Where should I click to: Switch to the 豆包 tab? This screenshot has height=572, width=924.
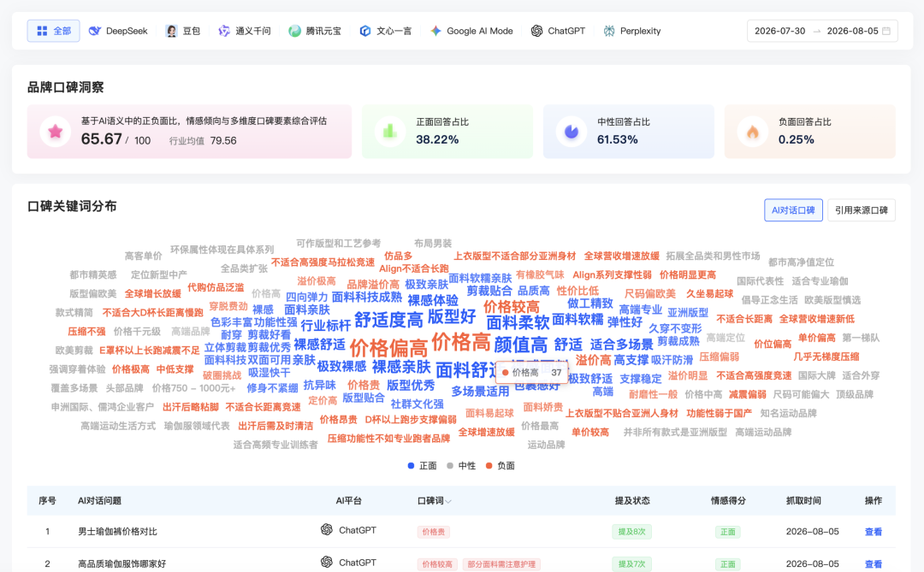coord(183,31)
